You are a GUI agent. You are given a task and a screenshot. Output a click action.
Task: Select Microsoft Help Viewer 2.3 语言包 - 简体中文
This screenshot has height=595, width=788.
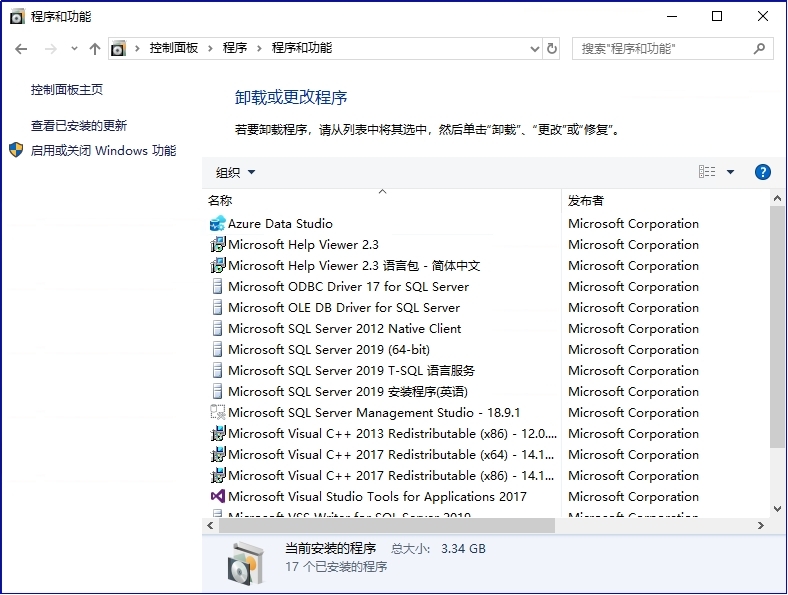tap(354, 266)
